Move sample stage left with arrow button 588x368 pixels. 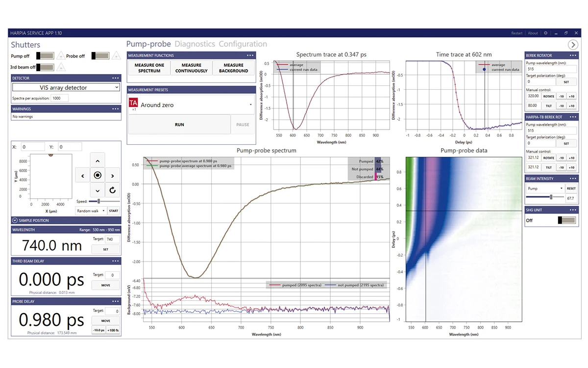click(82, 175)
